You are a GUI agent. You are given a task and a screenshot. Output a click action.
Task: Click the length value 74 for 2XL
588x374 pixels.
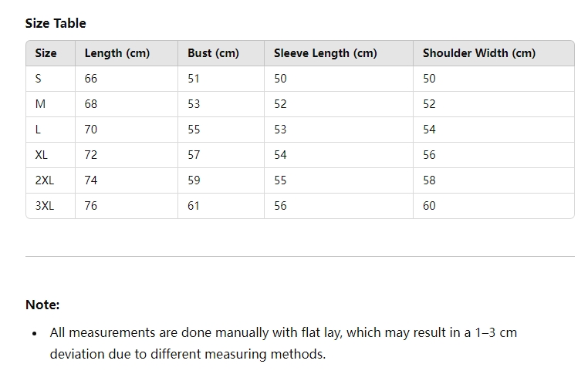coord(91,180)
